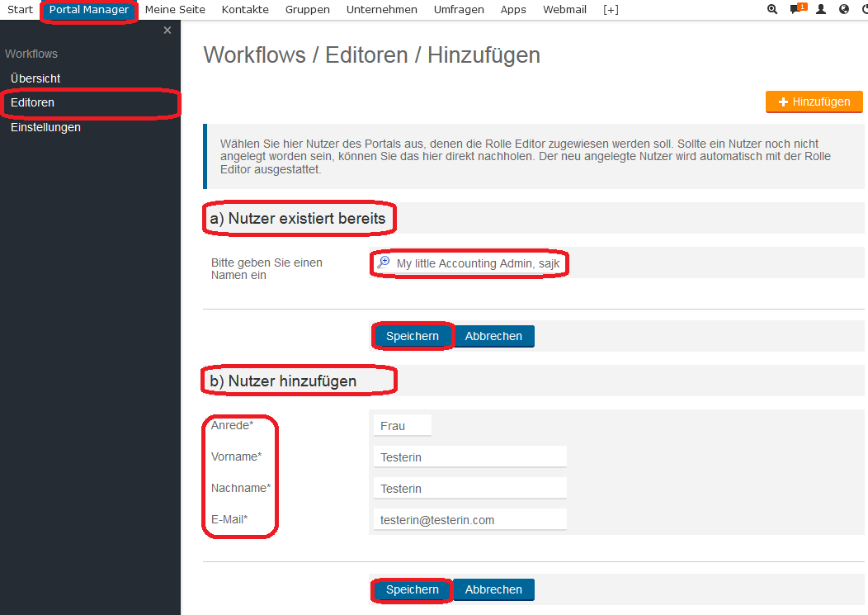The width and height of the screenshot is (868, 615).
Task: Click the existing user name search field
Action: 469,263
